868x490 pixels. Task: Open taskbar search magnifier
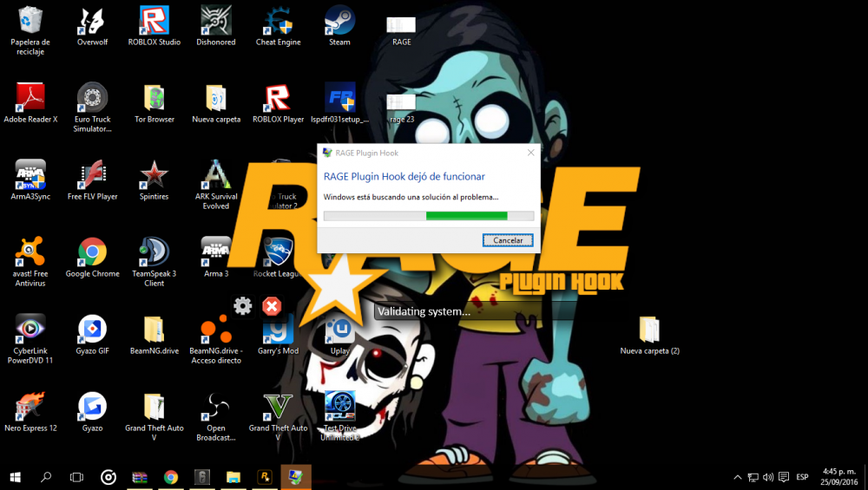pyautogui.click(x=46, y=477)
